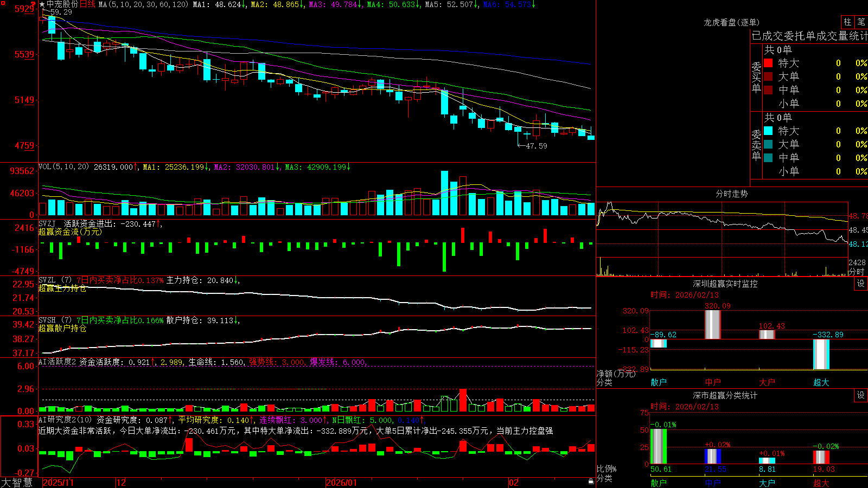Image resolution: width=868 pixels, height=488 pixels.
Task: Click the AI研究度2(10) indicator label
Action: tap(66, 420)
